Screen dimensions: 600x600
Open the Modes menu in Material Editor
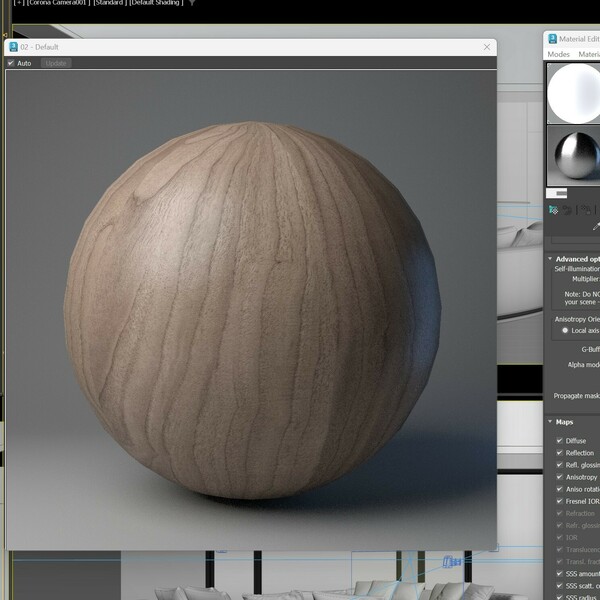tap(558, 54)
